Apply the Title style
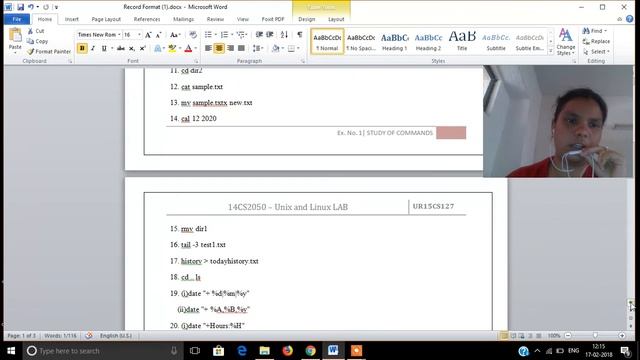 pyautogui.click(x=462, y=41)
